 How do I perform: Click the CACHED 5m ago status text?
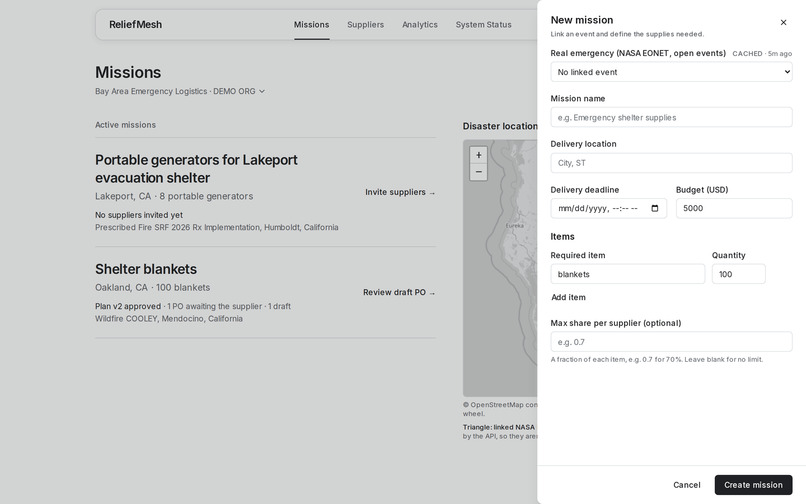pos(762,53)
